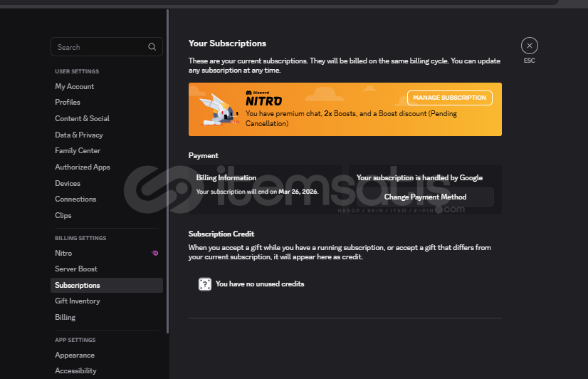Viewport: 588px width, 379px height.
Task: Click the 'BILLING SETTINGS' section label
Action: [80, 238]
